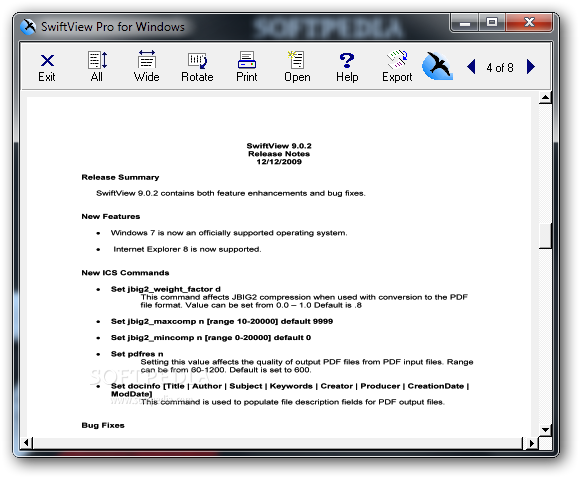The width and height of the screenshot is (580, 478).
Task: Click 'SwiftView 9.0.2 contains both feature' sentence
Action: click(x=231, y=193)
